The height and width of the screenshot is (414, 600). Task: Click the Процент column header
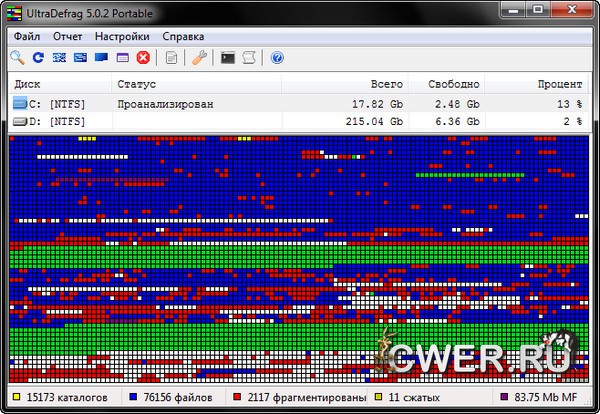point(557,84)
